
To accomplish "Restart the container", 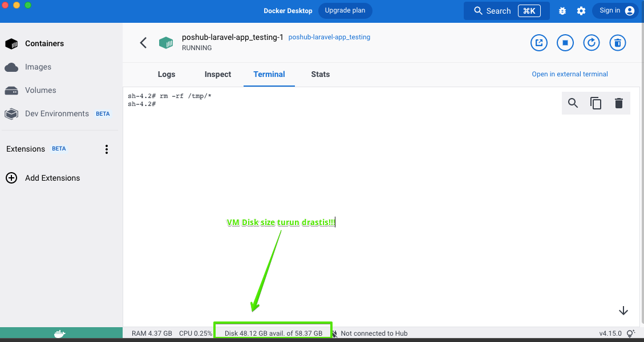I will (x=592, y=43).
